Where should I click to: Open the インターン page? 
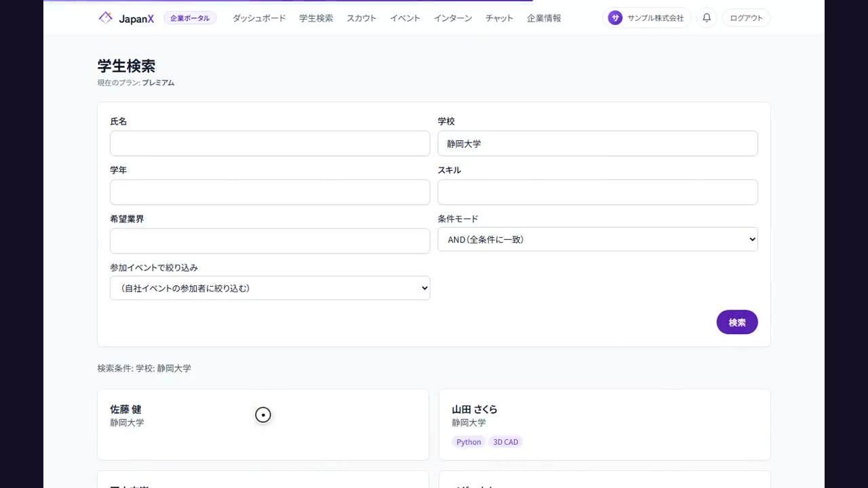(453, 18)
